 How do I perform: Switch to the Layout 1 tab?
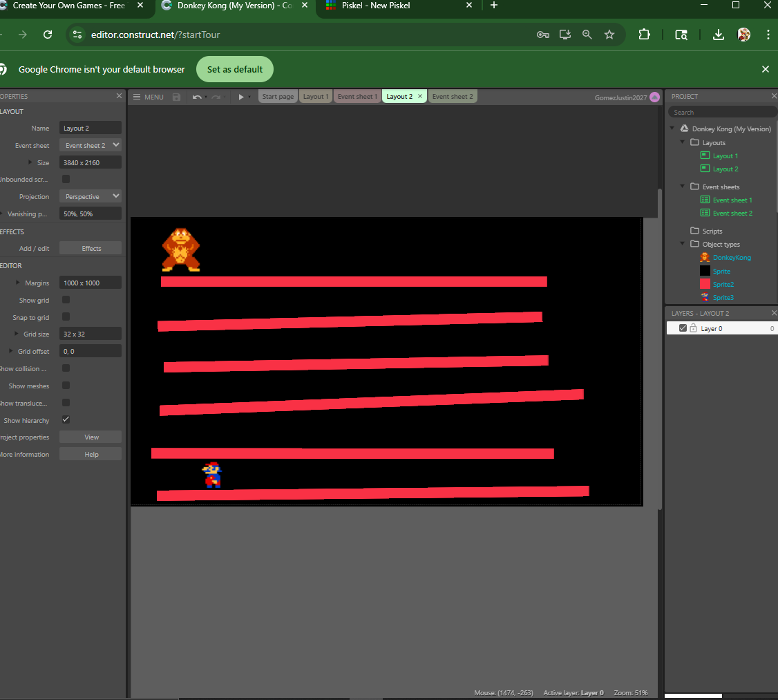316,96
